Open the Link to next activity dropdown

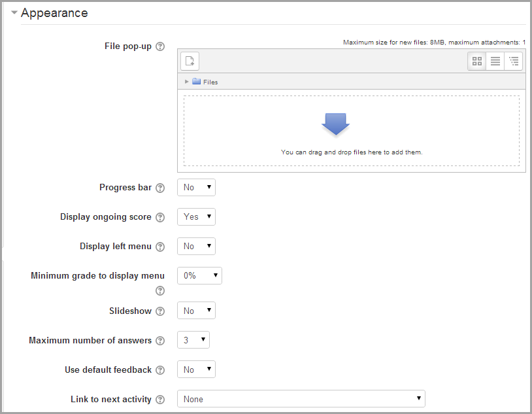[x=301, y=399]
